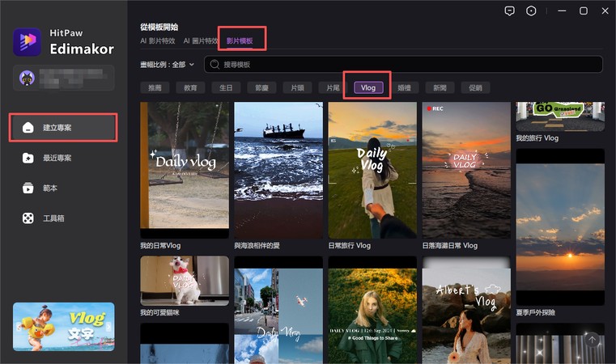The width and height of the screenshot is (616, 364).
Task: Filter templates by 婚禮 category
Action: coord(404,87)
